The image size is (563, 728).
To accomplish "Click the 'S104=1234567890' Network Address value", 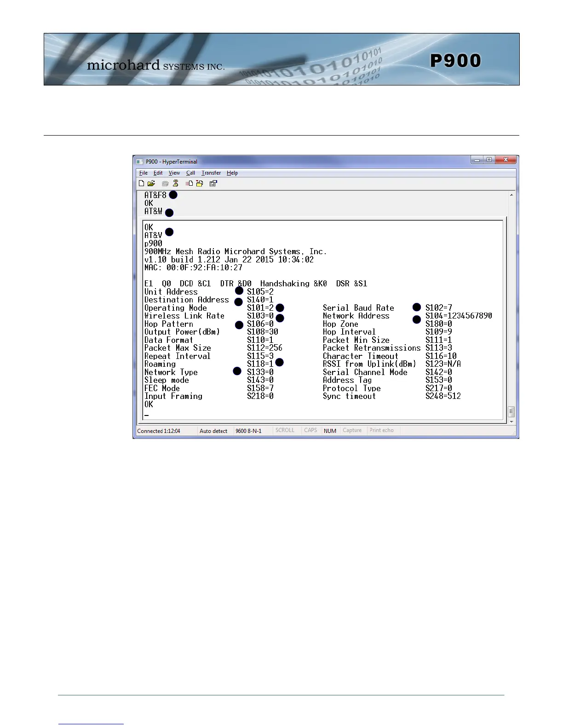I will coord(459,316).
